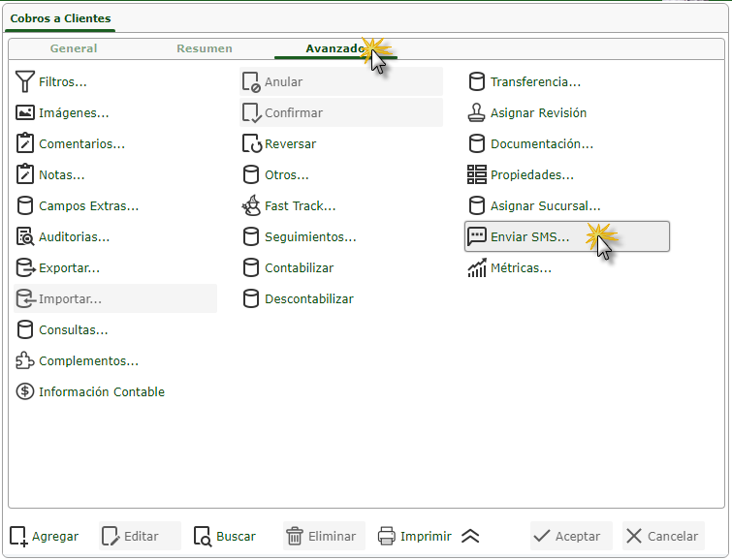Click the Fast Track wizard icon
This screenshot has height=560, width=732.
click(x=251, y=205)
